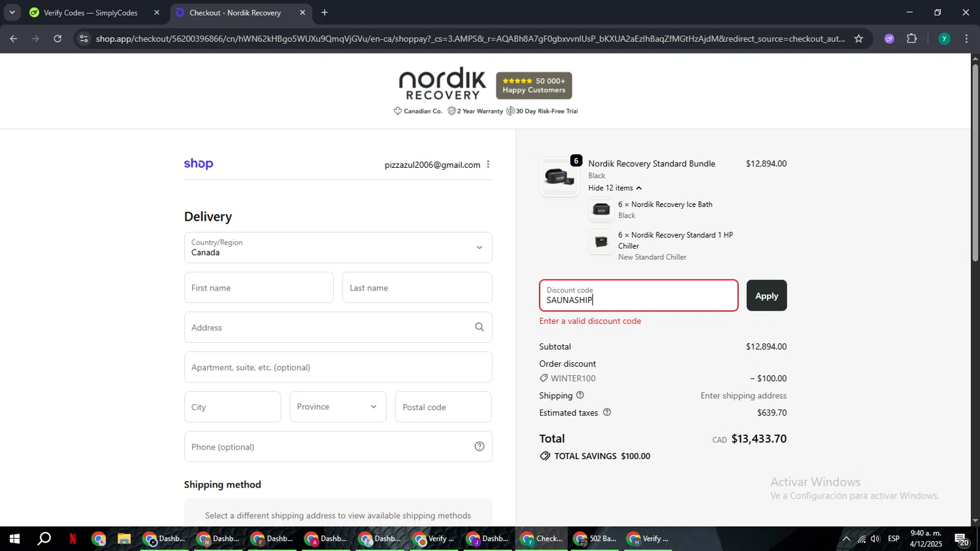Close the Verify Codes SimplyCodes tab
Image resolution: width=980 pixels, height=551 pixels.
pyautogui.click(x=157, y=12)
